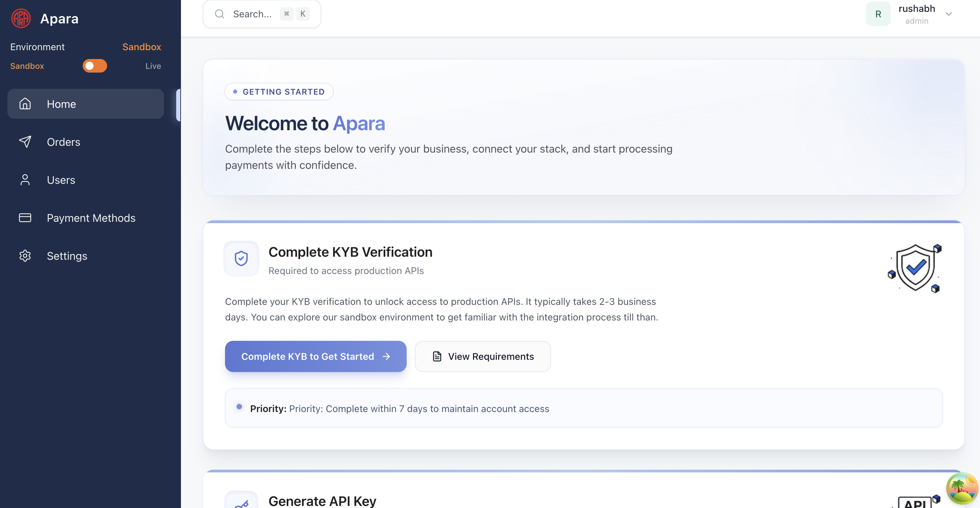This screenshot has width=980, height=508.
Task: Click the chart icon next to Generate API Key
Action: pyautogui.click(x=241, y=502)
